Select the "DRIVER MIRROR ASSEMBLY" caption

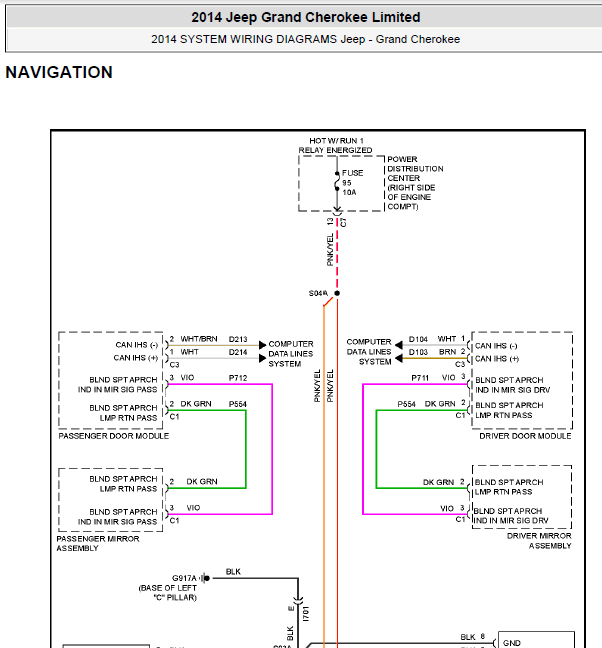point(539,541)
